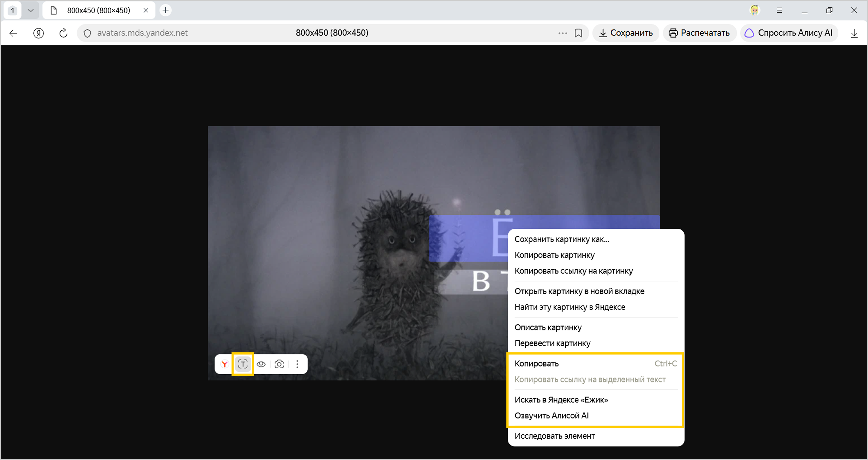Click the site protection shield icon
868x460 pixels.
tap(87, 33)
